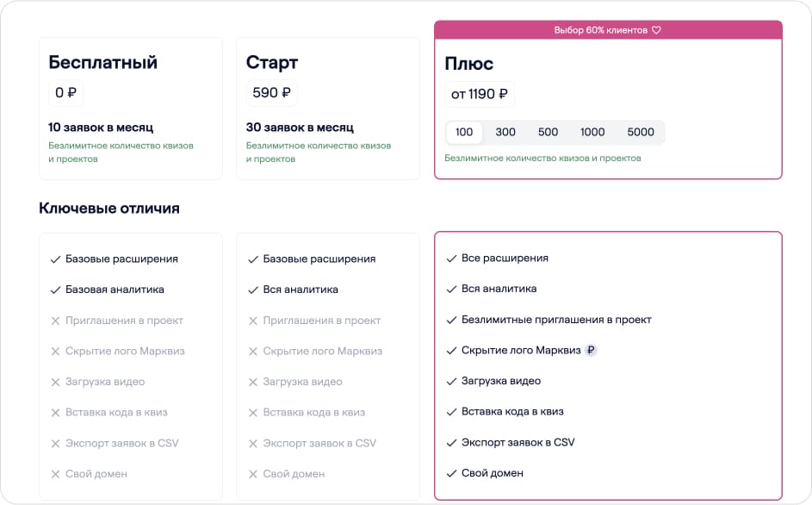
Task: Click the heart icon in the pink banner
Action: [656, 30]
